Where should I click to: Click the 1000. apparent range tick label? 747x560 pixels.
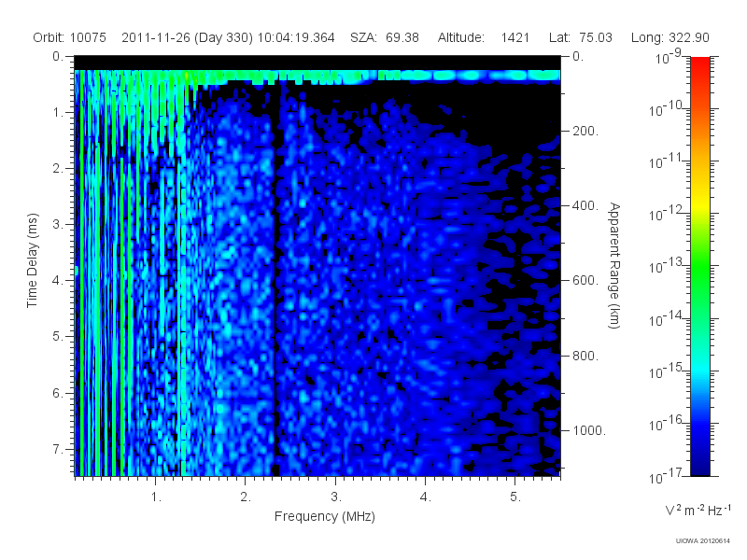tap(589, 430)
